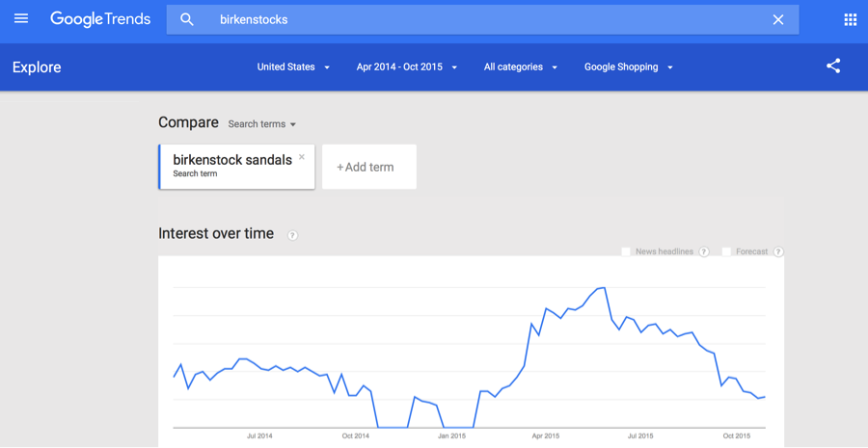Open the Apr 2014 - Oct 2015 date dropdown
The width and height of the screenshot is (868, 448).
407,66
